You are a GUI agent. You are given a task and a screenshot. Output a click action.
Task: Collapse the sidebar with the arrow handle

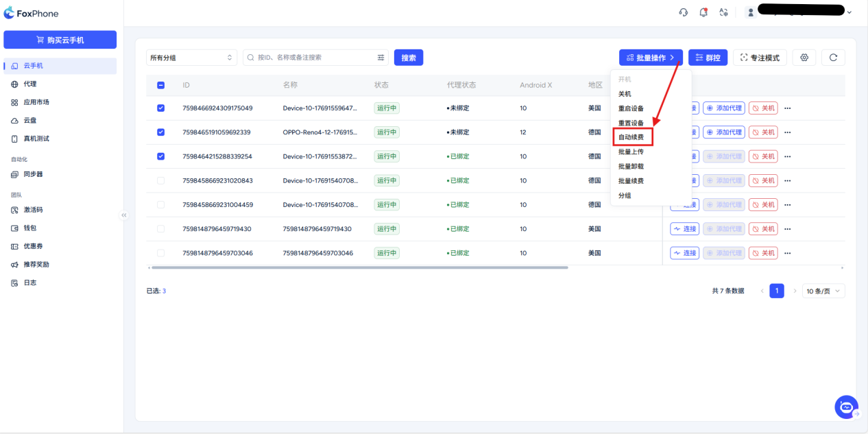point(124,215)
